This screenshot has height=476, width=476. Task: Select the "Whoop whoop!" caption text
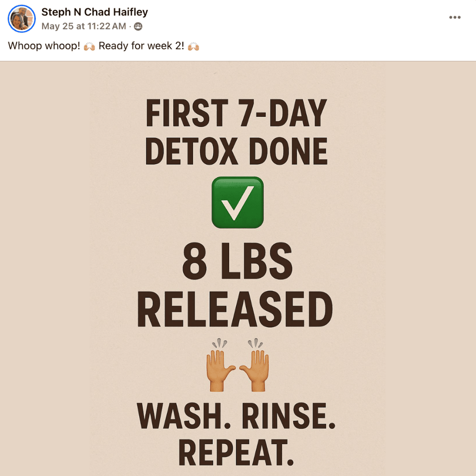point(44,46)
